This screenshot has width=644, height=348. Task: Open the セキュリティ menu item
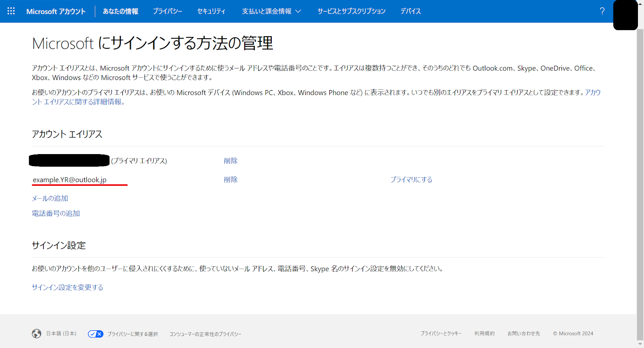[211, 11]
